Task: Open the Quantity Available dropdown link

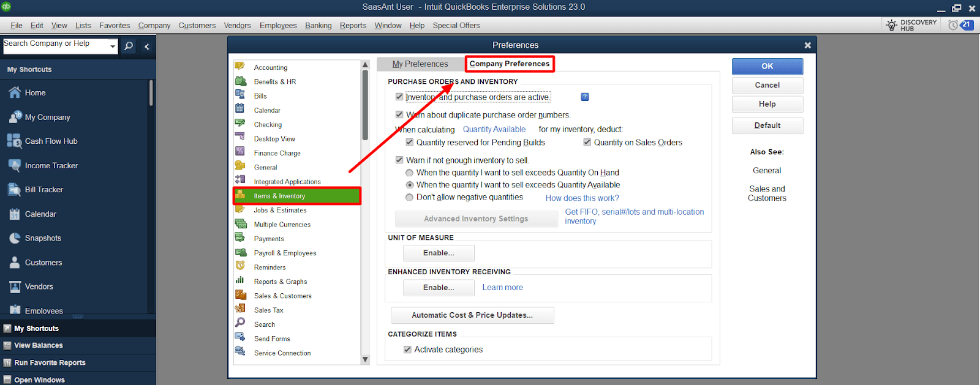Action: coord(494,129)
